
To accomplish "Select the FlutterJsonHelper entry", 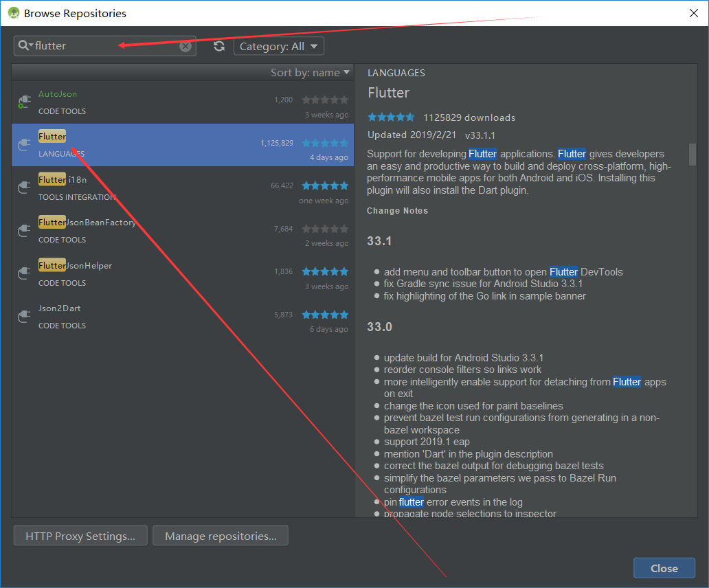I will [x=183, y=273].
